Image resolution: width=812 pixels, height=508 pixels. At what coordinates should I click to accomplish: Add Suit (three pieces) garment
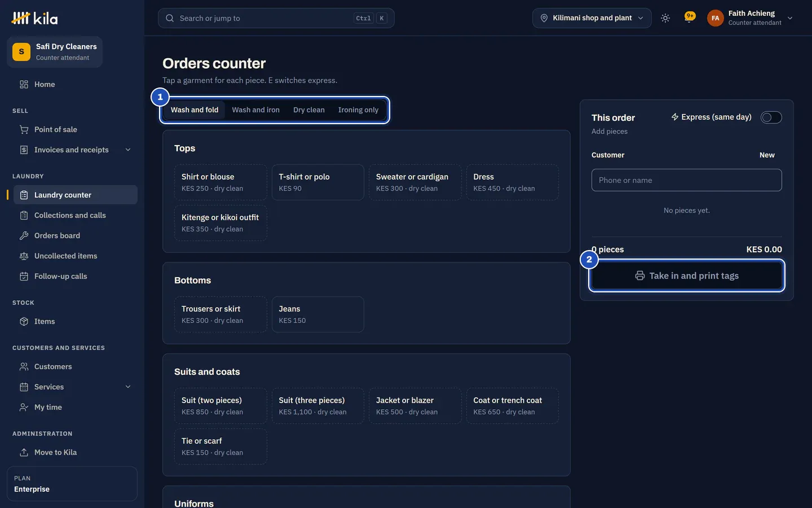point(318,406)
